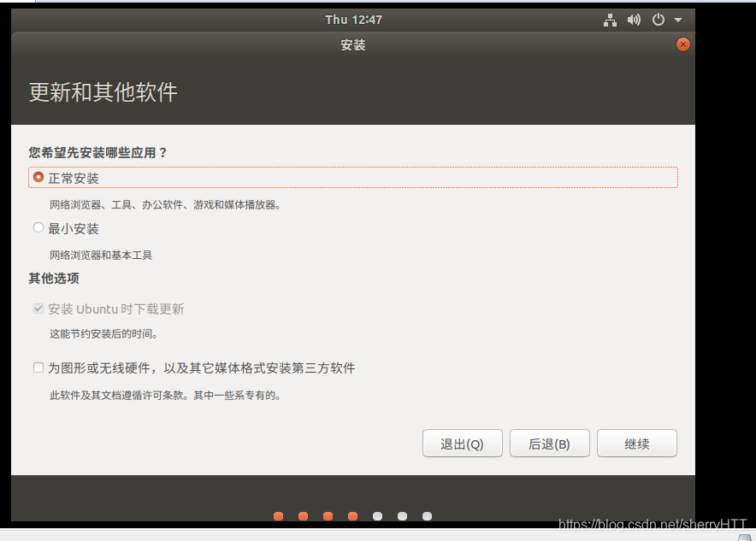Viewport: 756px width, 541px height.
Task: Click the 更新和其他软件 heading
Action: pos(103,92)
